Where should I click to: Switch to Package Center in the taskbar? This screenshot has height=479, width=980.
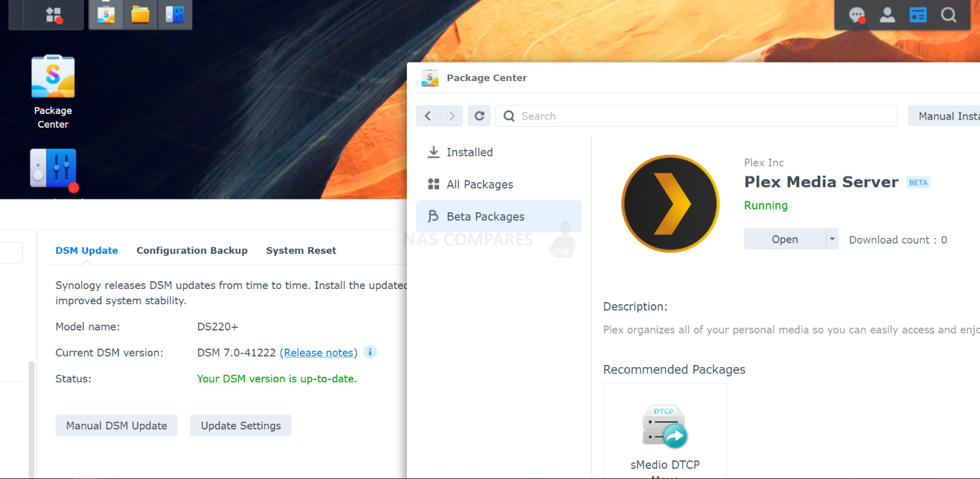(x=106, y=14)
